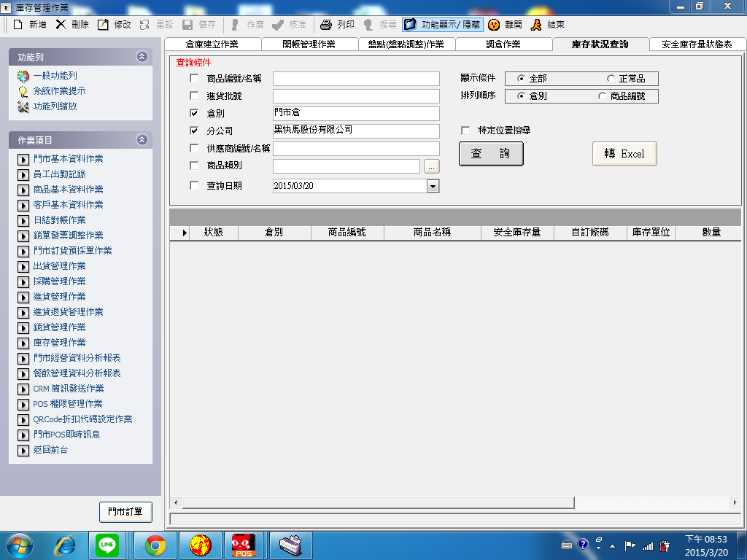Enable the 商品編號/名稱 checkbox

[194, 79]
